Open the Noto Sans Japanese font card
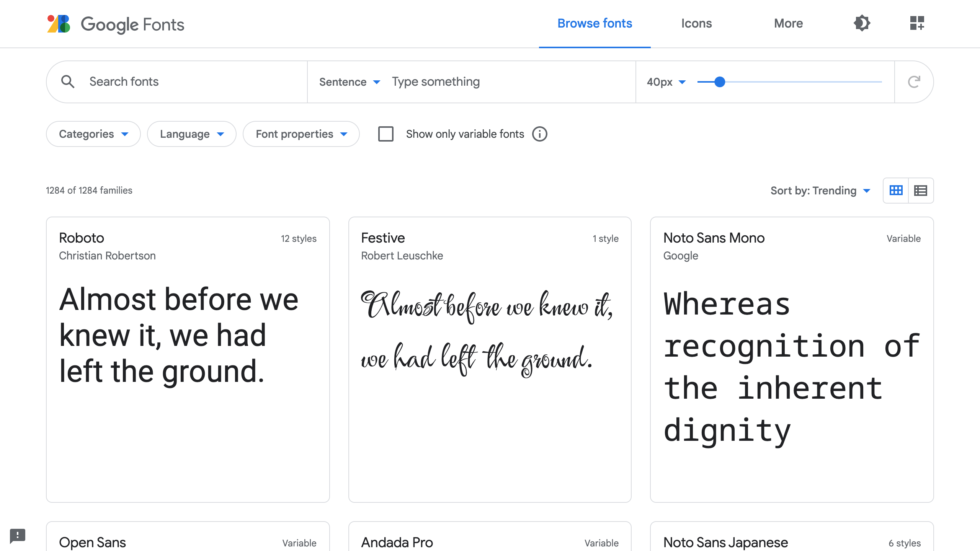980x551 pixels. tap(792, 536)
